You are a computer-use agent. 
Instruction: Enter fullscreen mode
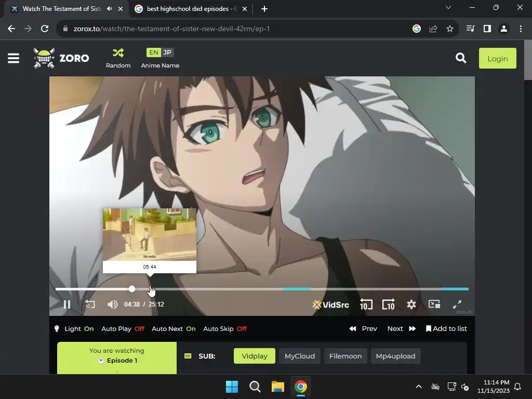[x=457, y=304]
